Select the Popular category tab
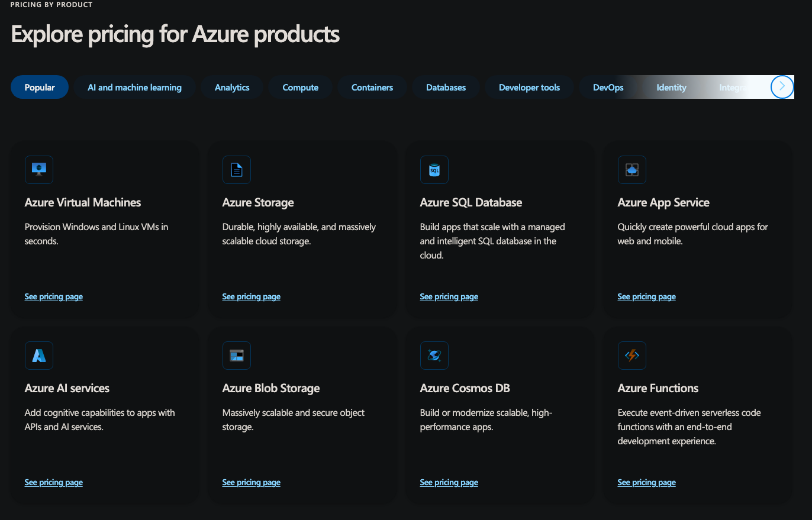This screenshot has width=812, height=520. click(x=40, y=88)
